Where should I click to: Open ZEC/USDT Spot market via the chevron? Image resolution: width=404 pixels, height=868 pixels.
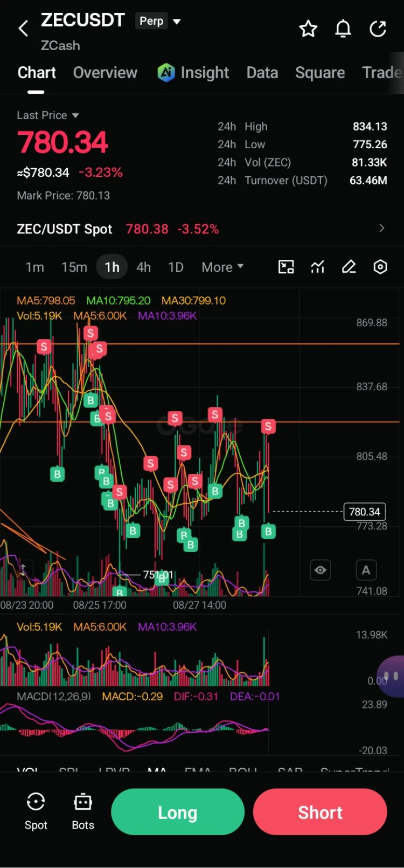coord(381,228)
